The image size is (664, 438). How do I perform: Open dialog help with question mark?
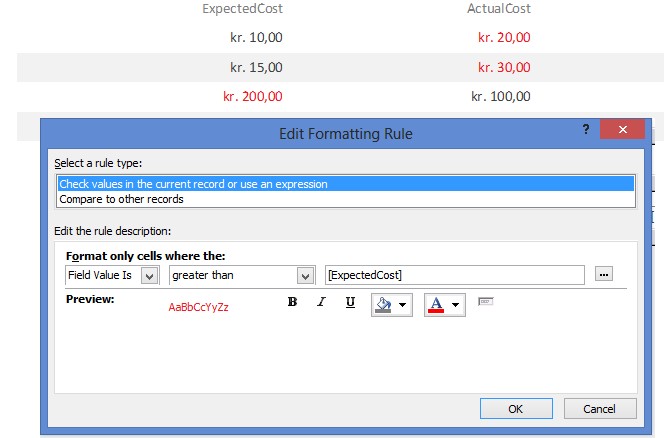(x=586, y=129)
